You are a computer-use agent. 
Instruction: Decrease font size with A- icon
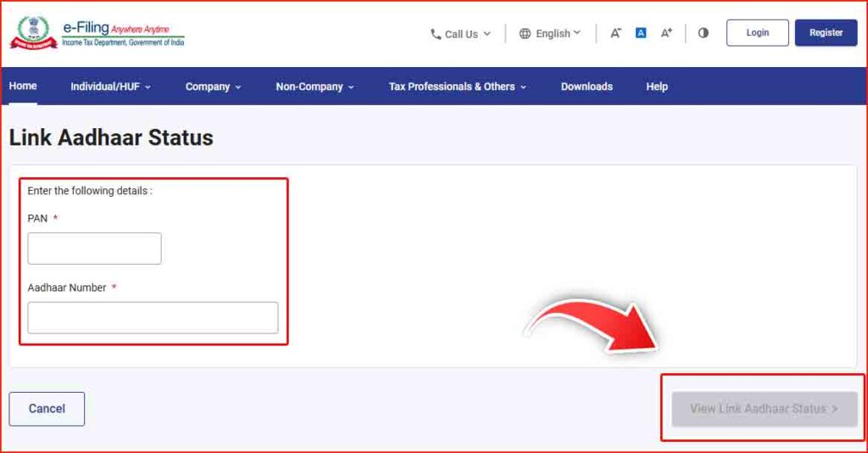[615, 33]
